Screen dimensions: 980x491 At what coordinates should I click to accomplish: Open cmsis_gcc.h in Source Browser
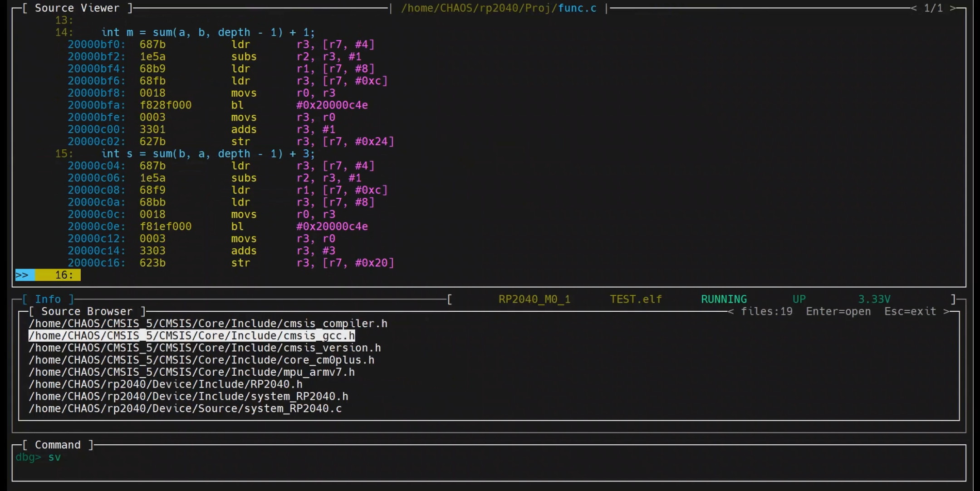(191, 336)
